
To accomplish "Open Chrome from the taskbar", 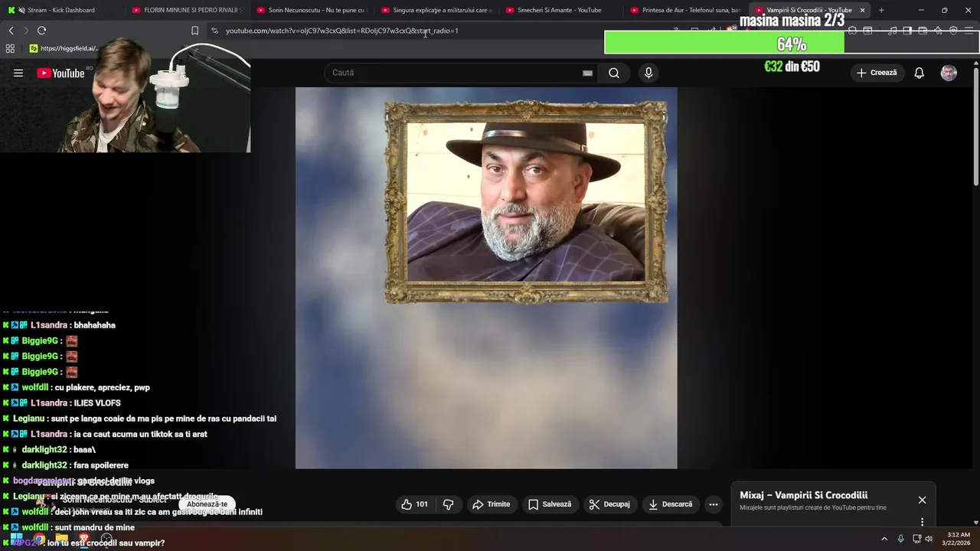I will pyautogui.click(x=40, y=539).
